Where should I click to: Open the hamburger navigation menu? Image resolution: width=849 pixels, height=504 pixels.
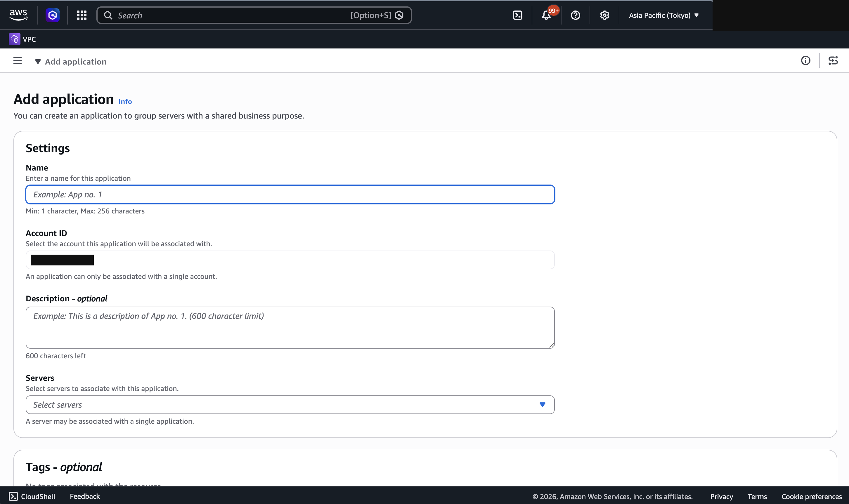point(17,61)
